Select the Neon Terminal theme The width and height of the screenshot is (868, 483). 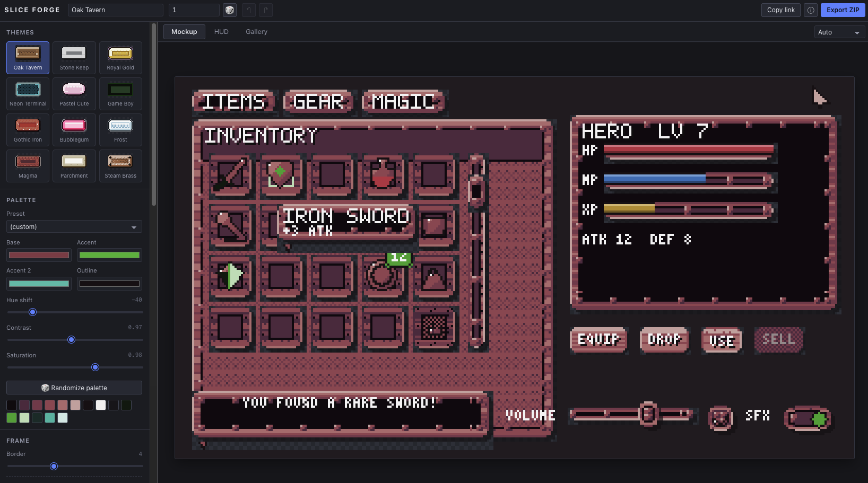point(28,94)
